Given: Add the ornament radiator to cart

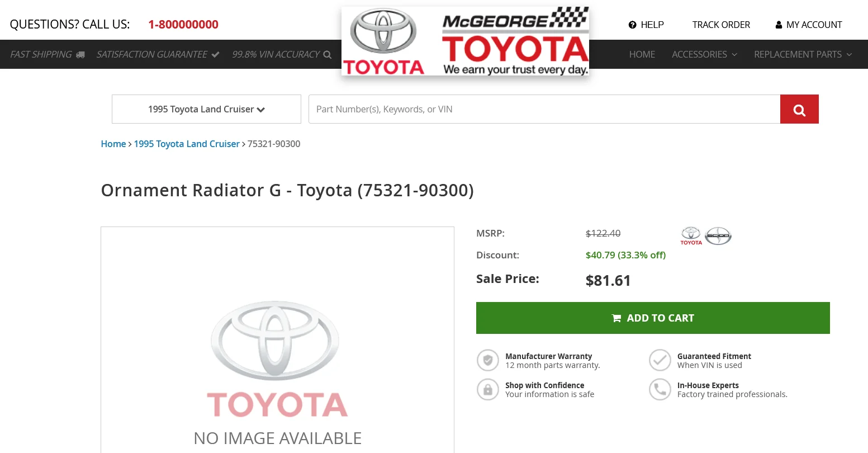Looking at the screenshot, I should pyautogui.click(x=653, y=318).
